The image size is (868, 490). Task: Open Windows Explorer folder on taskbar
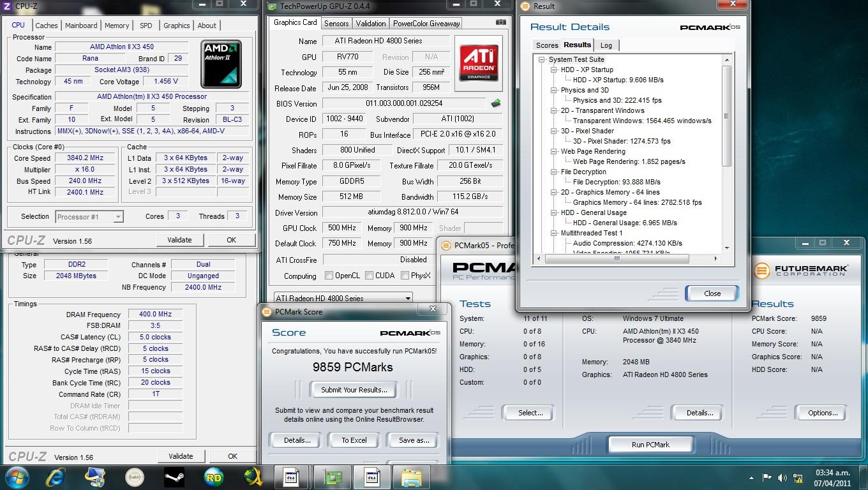[x=412, y=477]
